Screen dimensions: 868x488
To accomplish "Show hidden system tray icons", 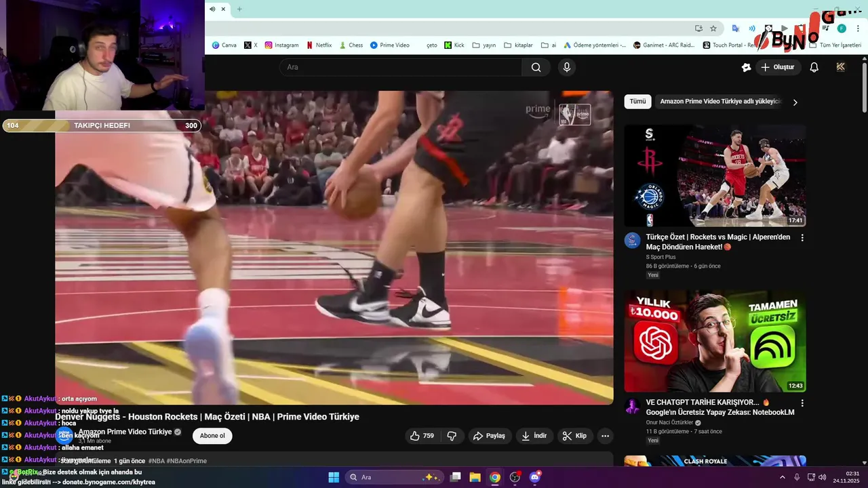I will [x=783, y=477].
